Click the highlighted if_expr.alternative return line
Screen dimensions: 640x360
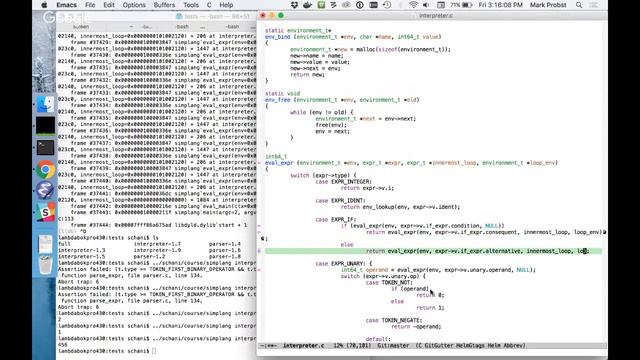click(x=433, y=251)
